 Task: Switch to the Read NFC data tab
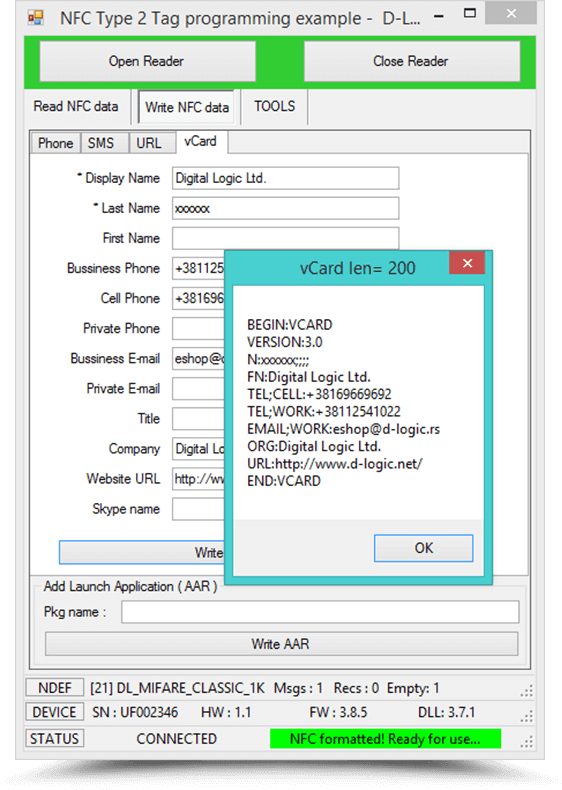pos(76,106)
